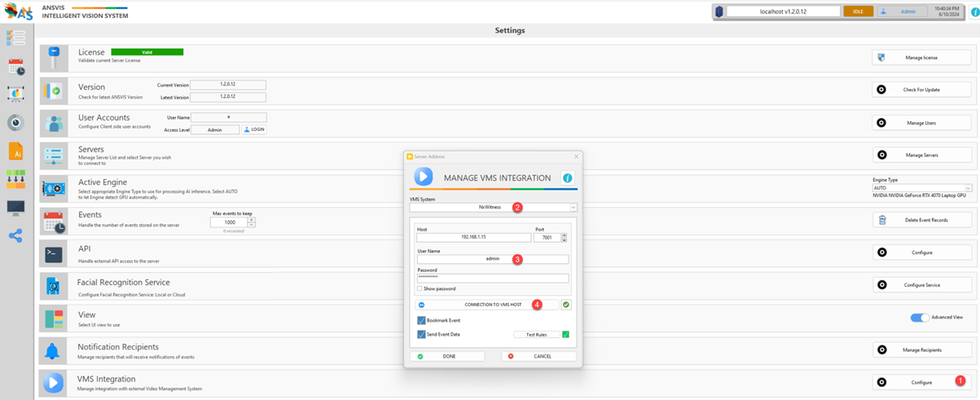980x400 pixels.
Task: Increase the Max events to keep value
Action: [252, 219]
